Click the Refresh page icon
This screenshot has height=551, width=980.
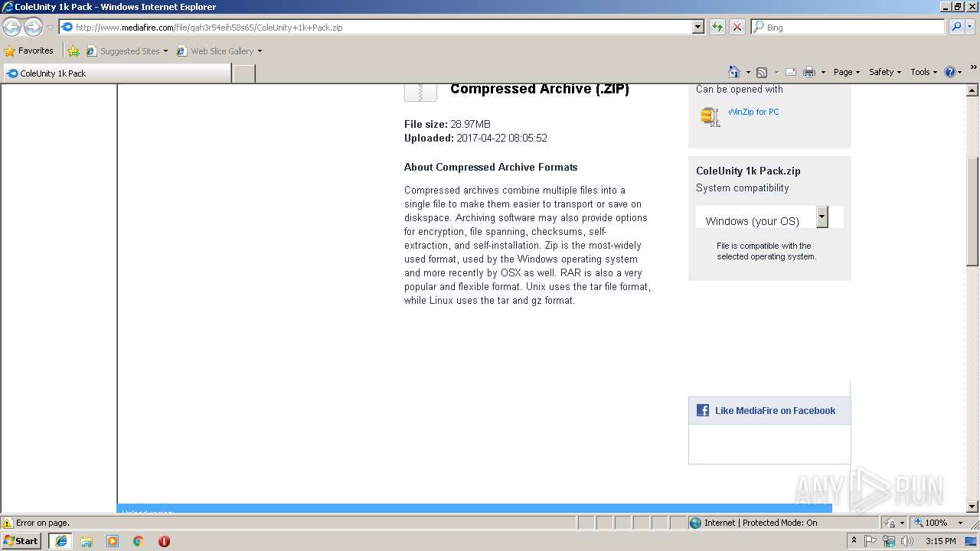(x=717, y=28)
